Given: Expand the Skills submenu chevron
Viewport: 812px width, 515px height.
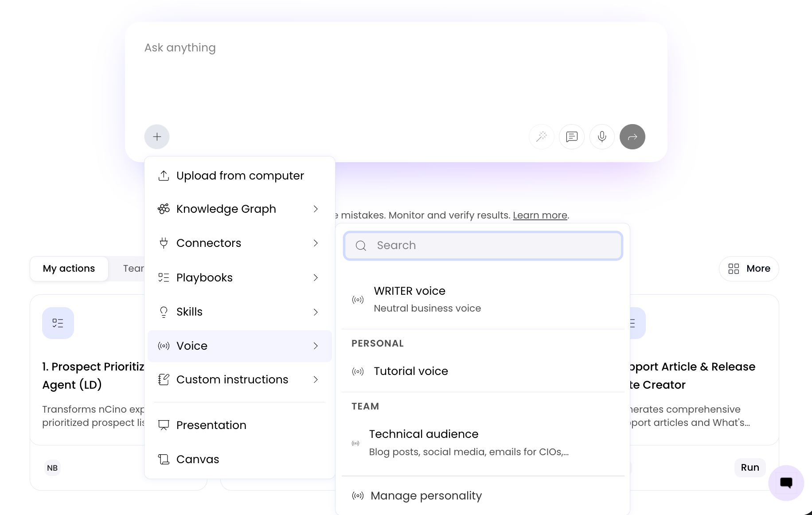Looking at the screenshot, I should pos(316,312).
